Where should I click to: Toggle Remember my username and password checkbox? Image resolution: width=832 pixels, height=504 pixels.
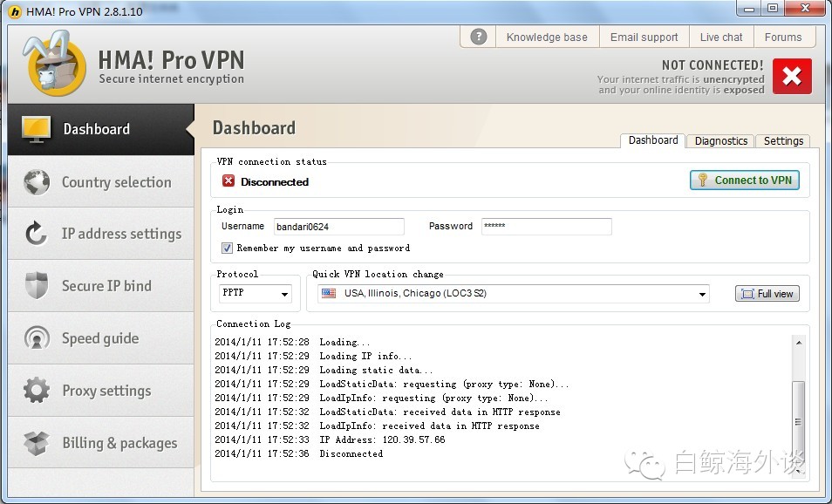tap(227, 248)
